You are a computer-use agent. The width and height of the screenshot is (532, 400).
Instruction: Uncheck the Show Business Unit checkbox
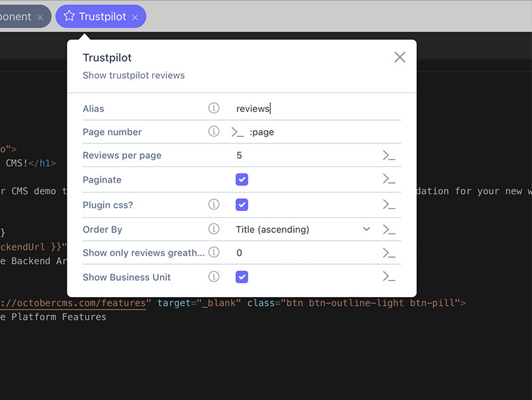point(242,277)
